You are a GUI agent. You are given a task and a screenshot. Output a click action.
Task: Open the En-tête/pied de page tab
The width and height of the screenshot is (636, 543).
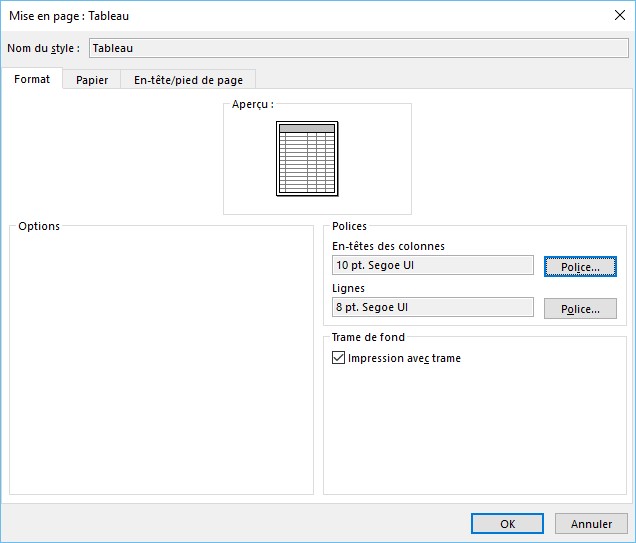pyautogui.click(x=188, y=80)
